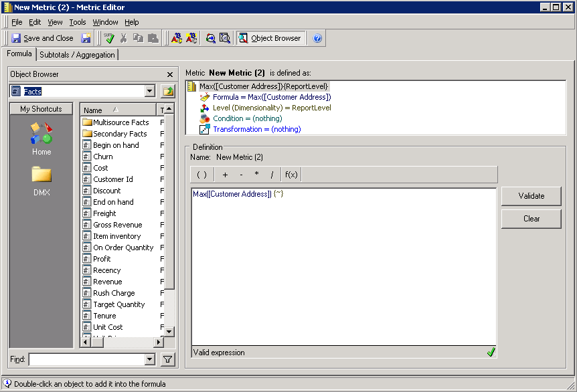Image resolution: width=577 pixels, height=392 pixels.
Task: Click the Save and Close toolbar button
Action: tap(42, 38)
